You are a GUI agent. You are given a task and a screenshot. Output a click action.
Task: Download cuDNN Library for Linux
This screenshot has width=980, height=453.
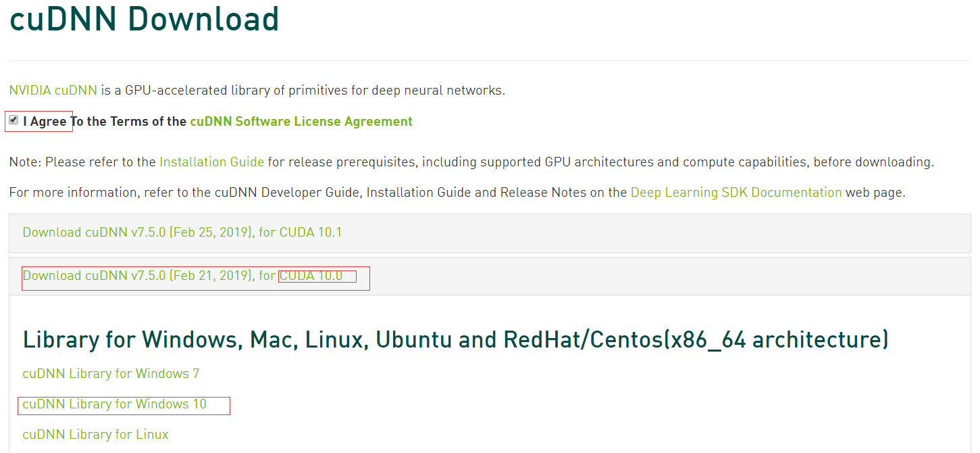[95, 435]
